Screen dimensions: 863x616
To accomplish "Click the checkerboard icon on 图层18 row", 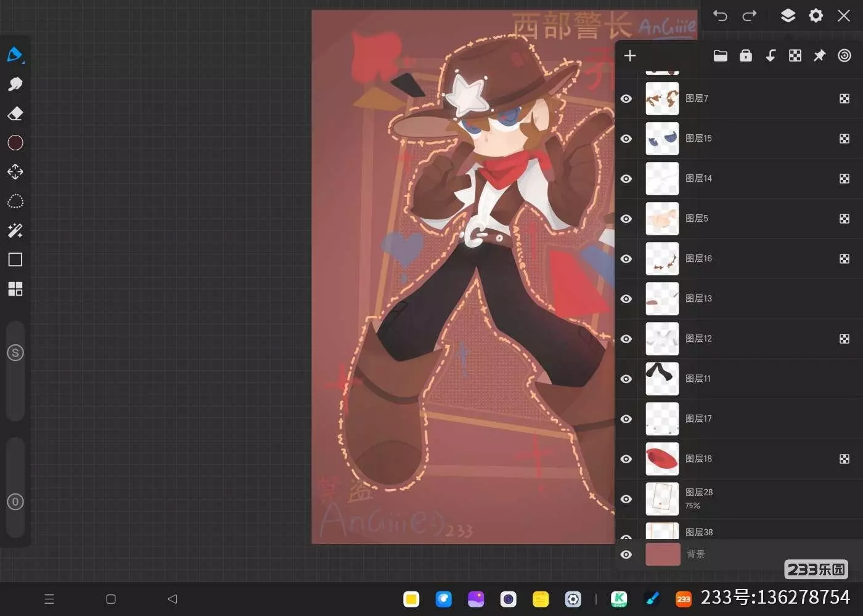I will [845, 459].
